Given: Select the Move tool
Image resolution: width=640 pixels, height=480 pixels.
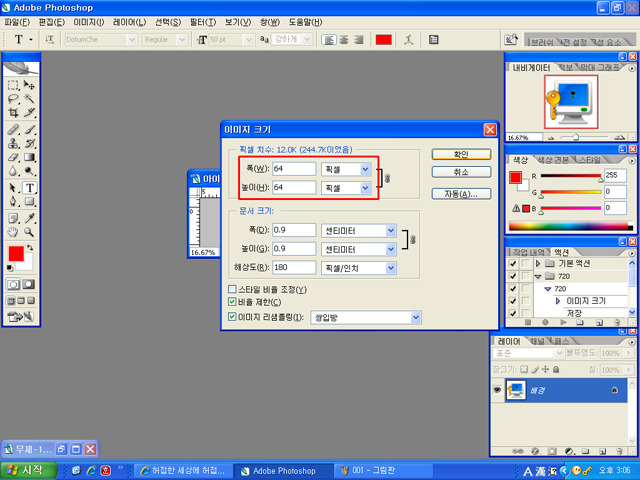Looking at the screenshot, I should coord(29,85).
